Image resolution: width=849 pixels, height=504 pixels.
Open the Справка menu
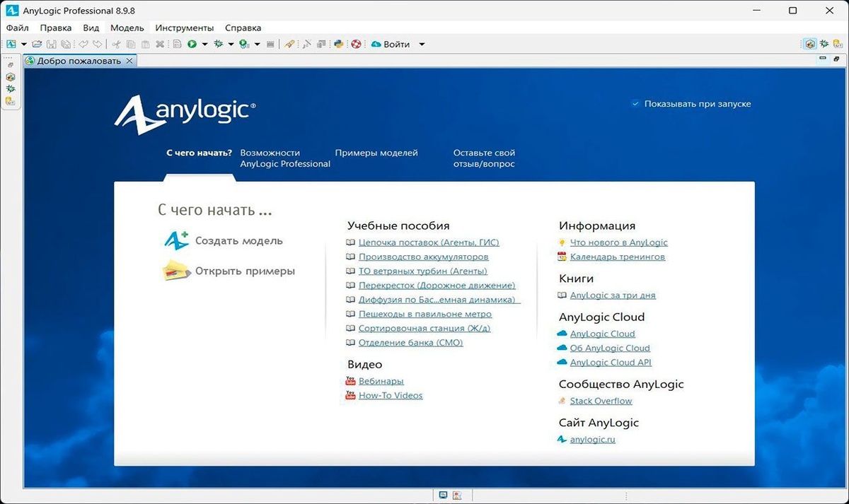pyautogui.click(x=243, y=28)
